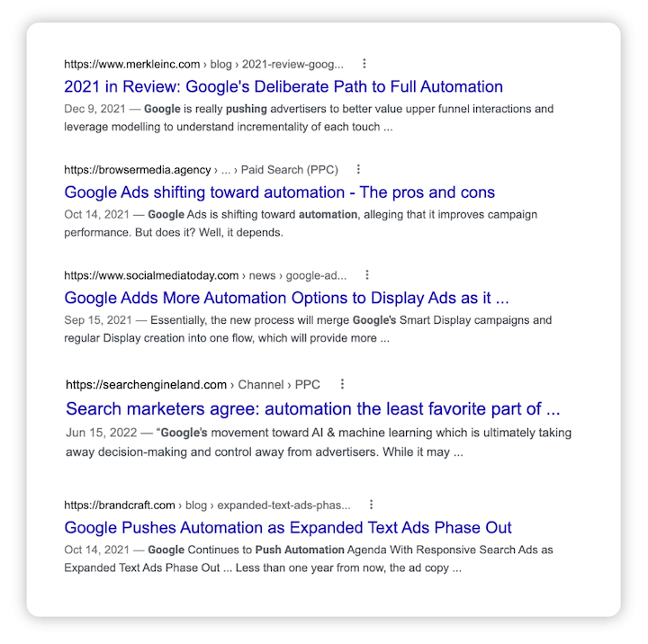Click the 'Sep 15, 2021' date text

[x=98, y=320]
